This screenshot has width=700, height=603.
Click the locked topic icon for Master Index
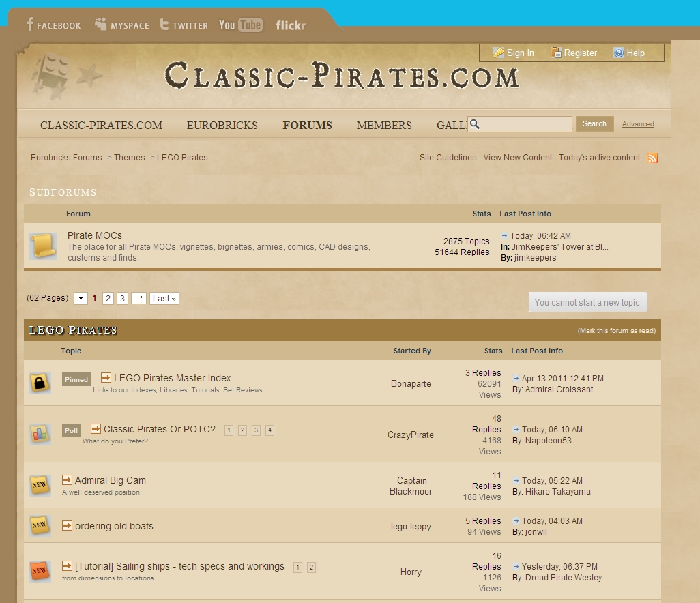pos(40,383)
